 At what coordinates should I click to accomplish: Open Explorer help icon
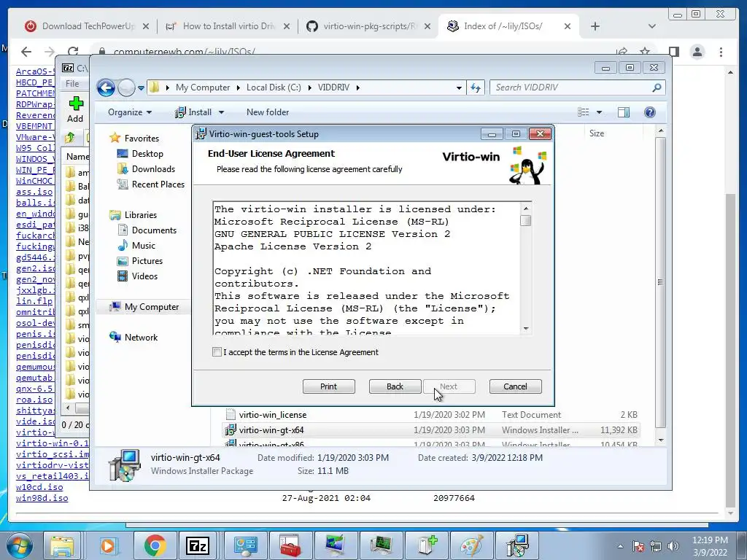[x=650, y=112]
